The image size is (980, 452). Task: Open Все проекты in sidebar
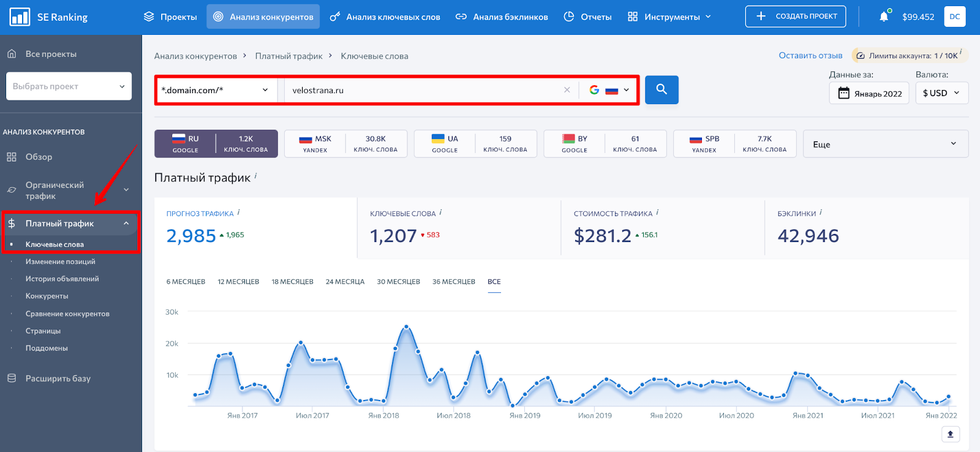tap(51, 54)
